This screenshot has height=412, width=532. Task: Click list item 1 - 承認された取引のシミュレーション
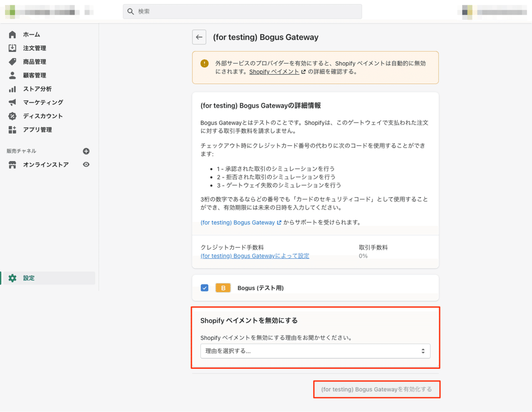276,169
